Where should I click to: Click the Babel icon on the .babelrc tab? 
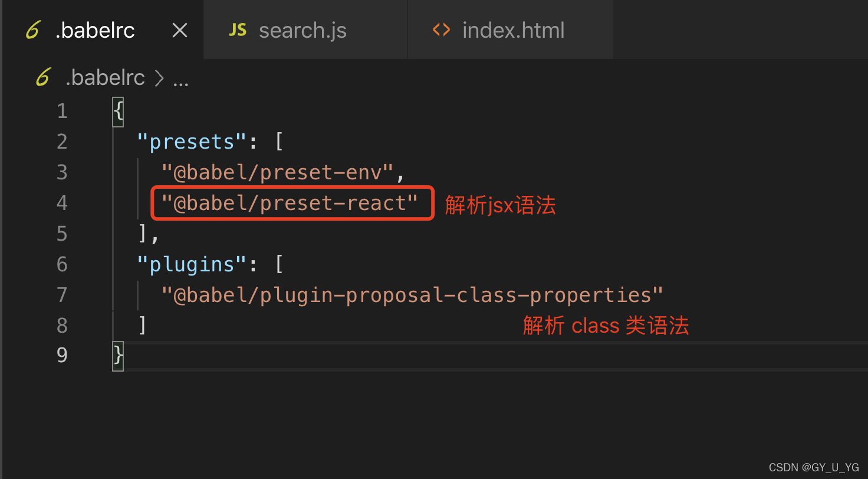(x=33, y=31)
